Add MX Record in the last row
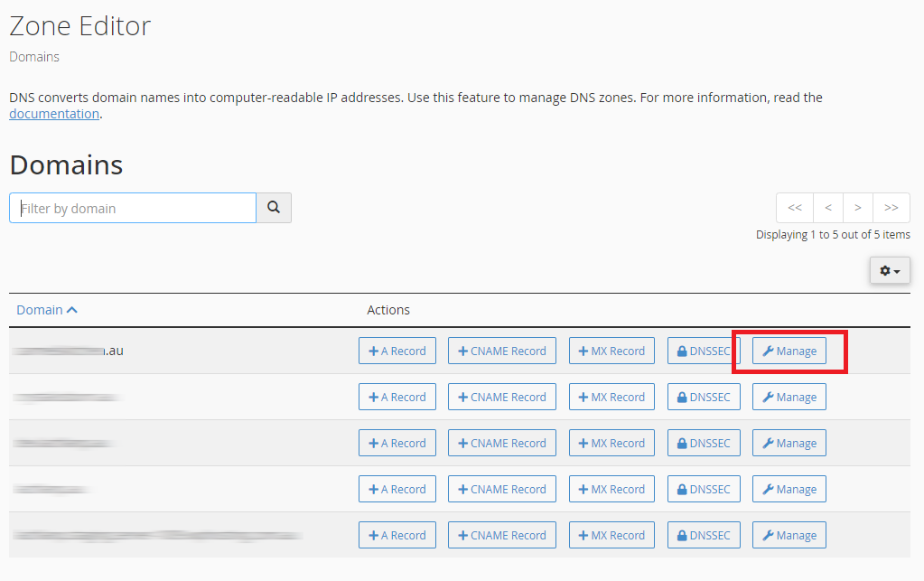Screen dimensions: 924x581 (611, 536)
